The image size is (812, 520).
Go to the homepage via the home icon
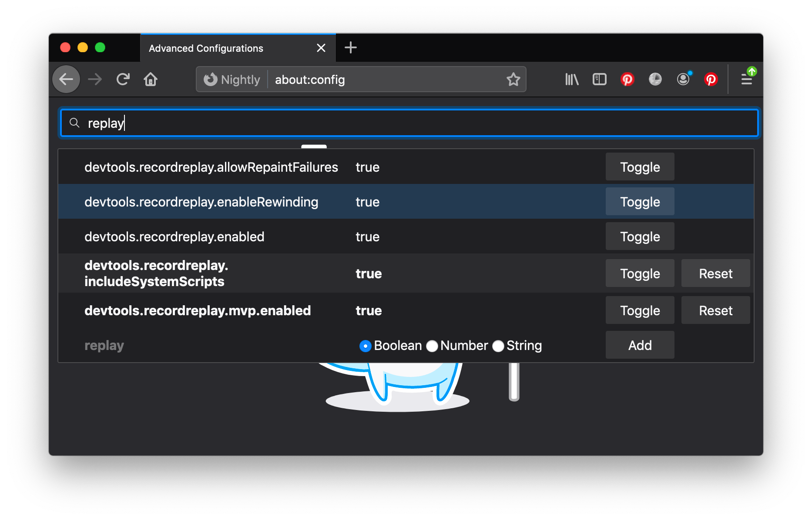(151, 79)
